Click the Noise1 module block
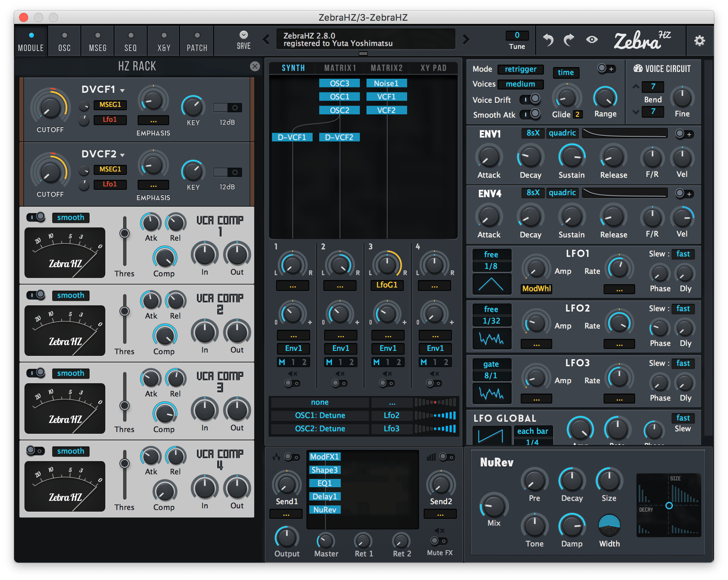 [x=386, y=83]
